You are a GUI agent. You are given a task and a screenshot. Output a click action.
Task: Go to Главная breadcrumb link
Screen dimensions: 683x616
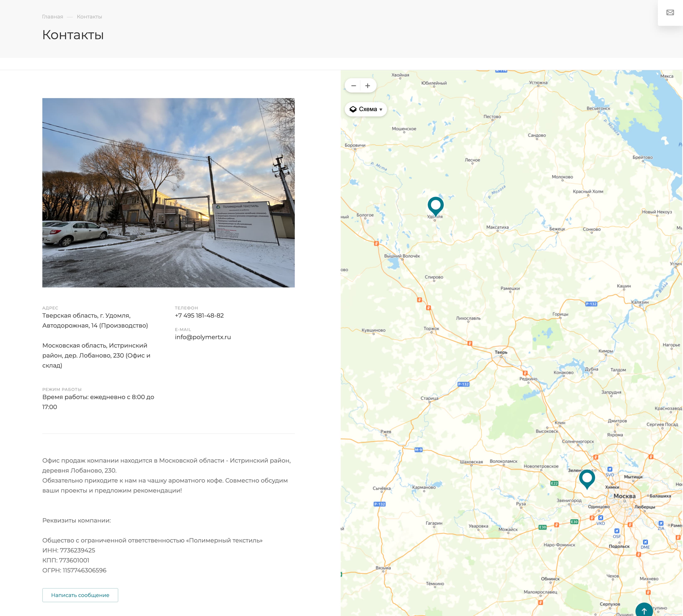[x=52, y=17]
